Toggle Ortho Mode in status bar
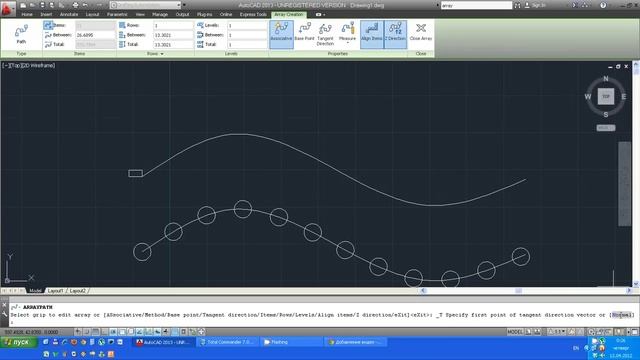Viewport: 640px width, 360px height. pos(104,332)
